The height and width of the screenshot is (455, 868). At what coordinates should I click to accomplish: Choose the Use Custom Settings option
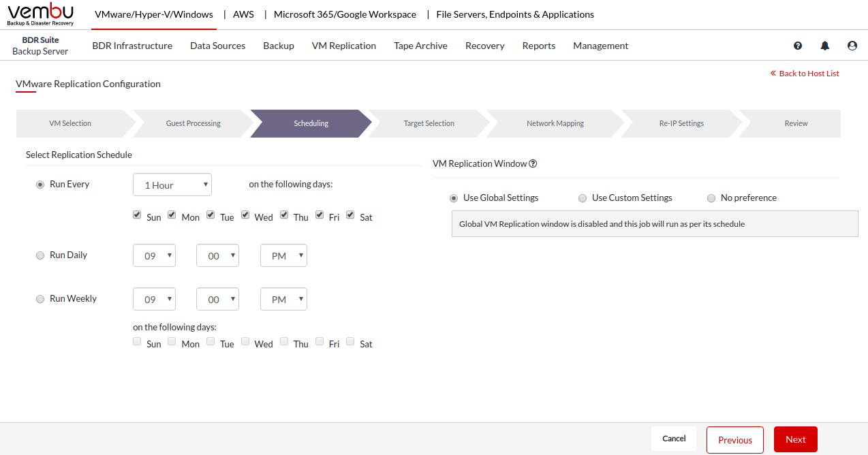[583, 198]
